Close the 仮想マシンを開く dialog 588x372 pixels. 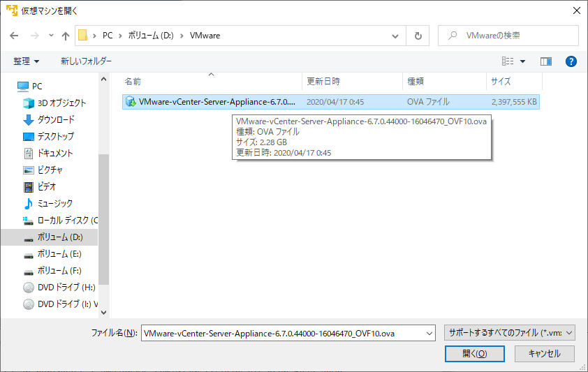pos(577,10)
